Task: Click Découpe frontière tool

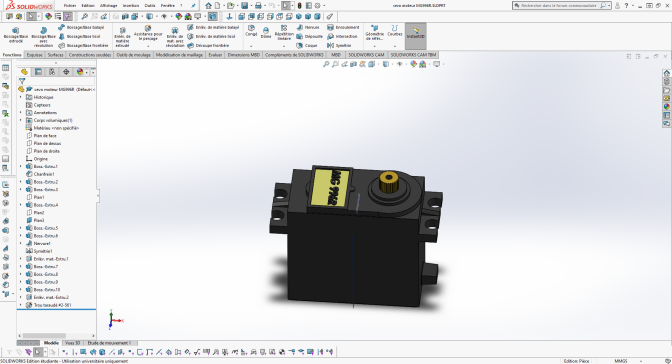Action: (208, 45)
